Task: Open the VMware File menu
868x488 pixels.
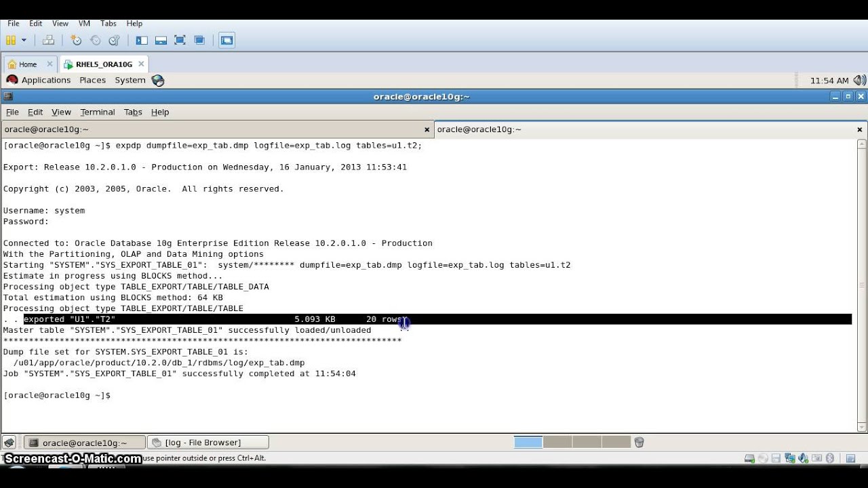Action: tap(14, 23)
